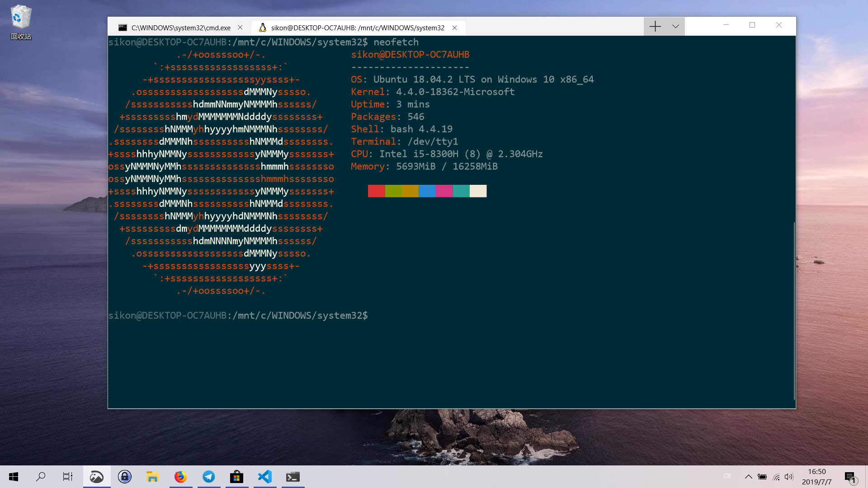Switch to the cmd.exe tab
This screenshot has width=868, height=488.
[180, 28]
